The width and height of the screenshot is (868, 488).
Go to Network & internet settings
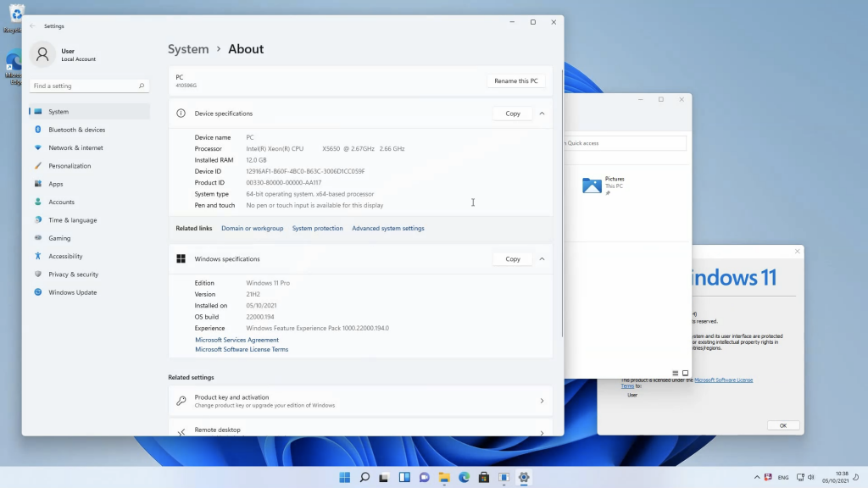point(89,147)
